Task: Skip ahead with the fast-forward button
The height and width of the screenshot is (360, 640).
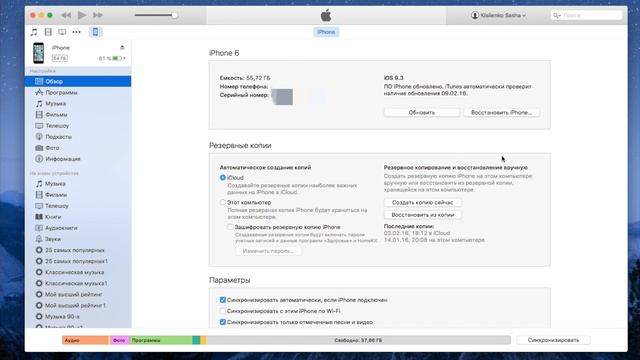Action: click(98, 15)
